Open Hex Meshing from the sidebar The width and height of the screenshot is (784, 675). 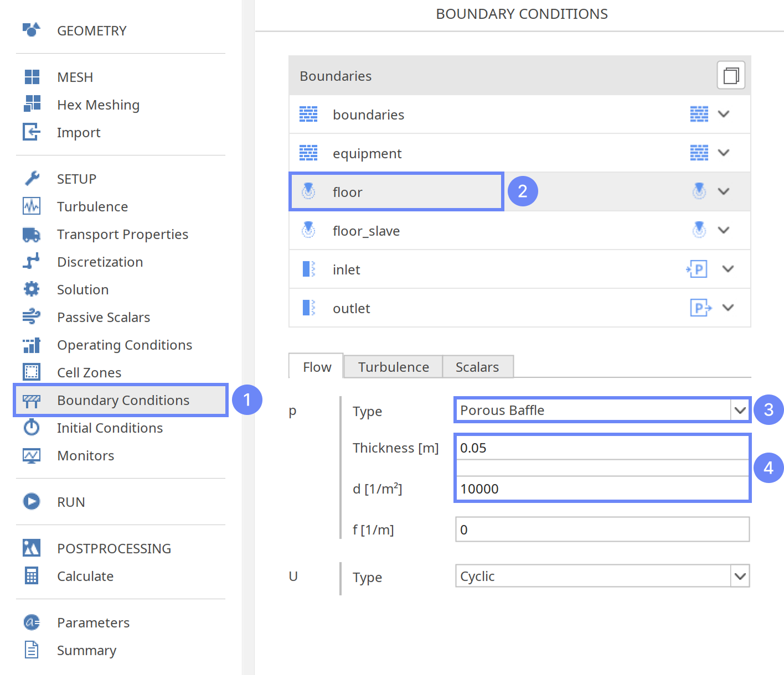click(x=98, y=105)
